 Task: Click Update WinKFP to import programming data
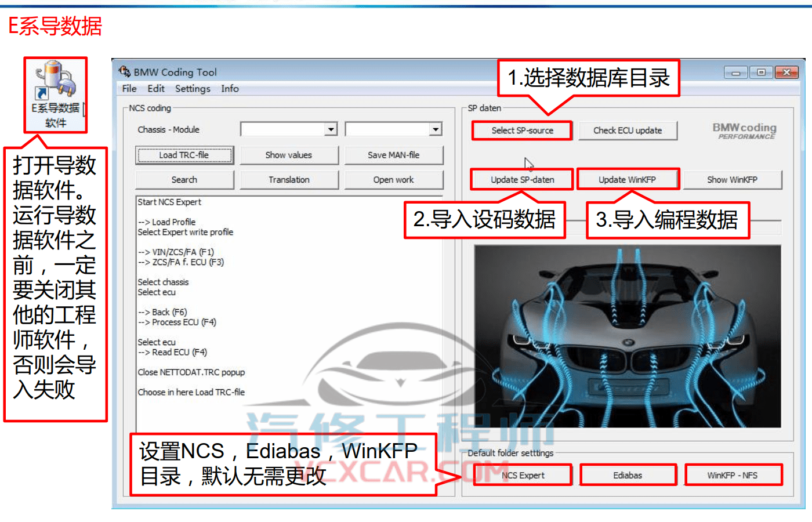(628, 179)
